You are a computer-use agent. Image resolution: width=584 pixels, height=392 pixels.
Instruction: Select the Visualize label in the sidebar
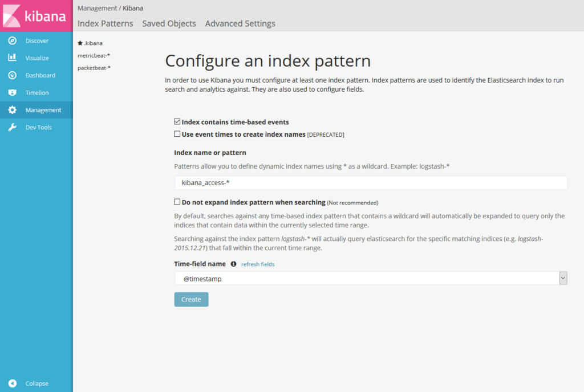click(37, 58)
